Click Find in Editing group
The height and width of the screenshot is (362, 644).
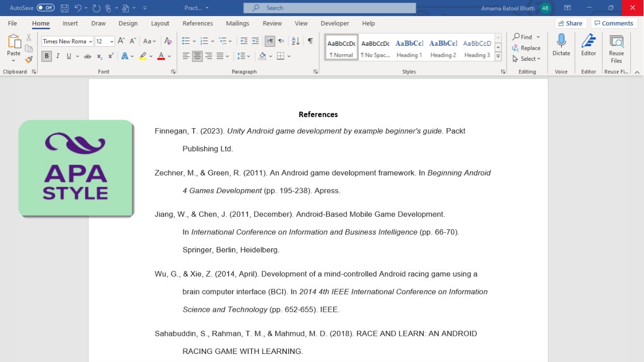click(523, 37)
